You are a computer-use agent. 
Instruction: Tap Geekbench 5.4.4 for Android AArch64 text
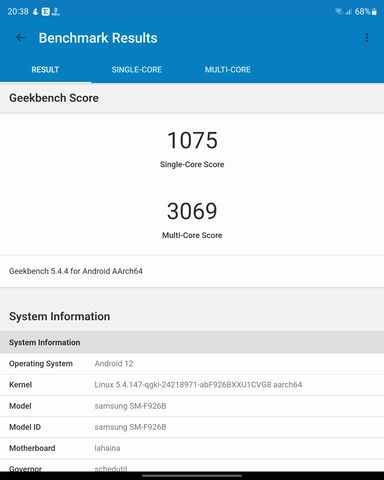76,271
